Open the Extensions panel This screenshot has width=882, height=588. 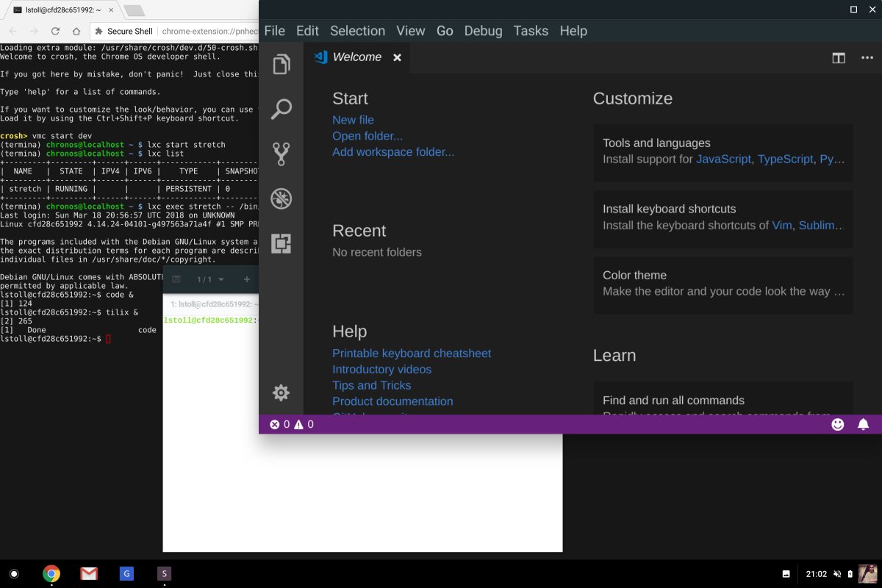[281, 243]
